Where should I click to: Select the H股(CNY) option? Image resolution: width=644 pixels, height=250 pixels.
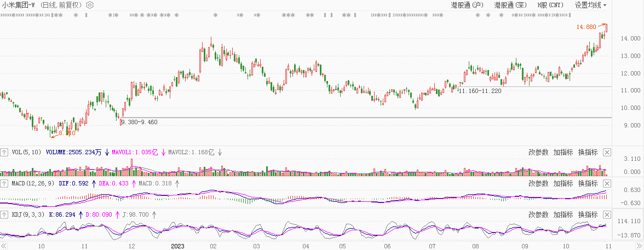550,5
